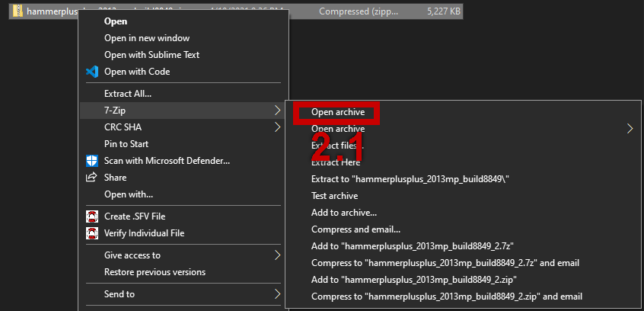Expand the Send to submenu arrow
This screenshot has height=311, width=644.
[278, 293]
